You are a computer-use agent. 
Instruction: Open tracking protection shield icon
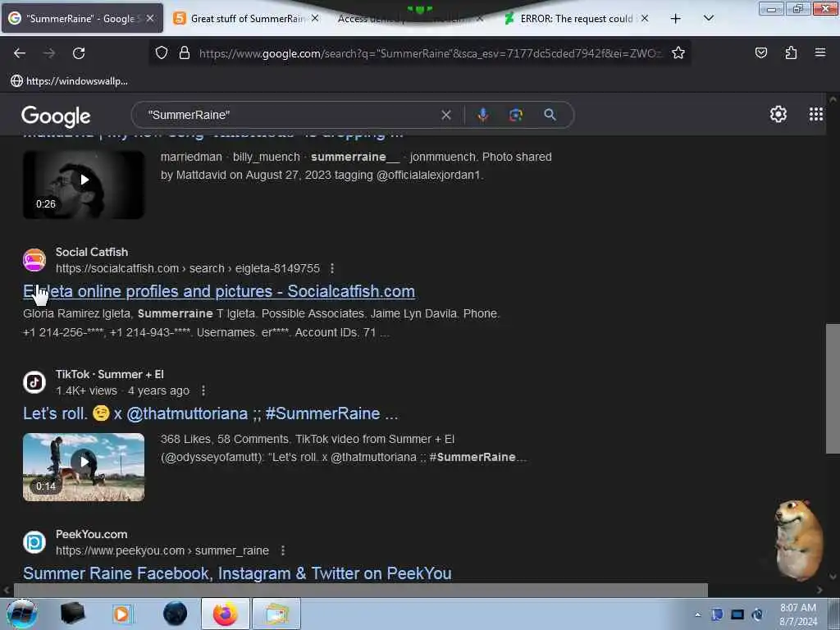(x=162, y=52)
